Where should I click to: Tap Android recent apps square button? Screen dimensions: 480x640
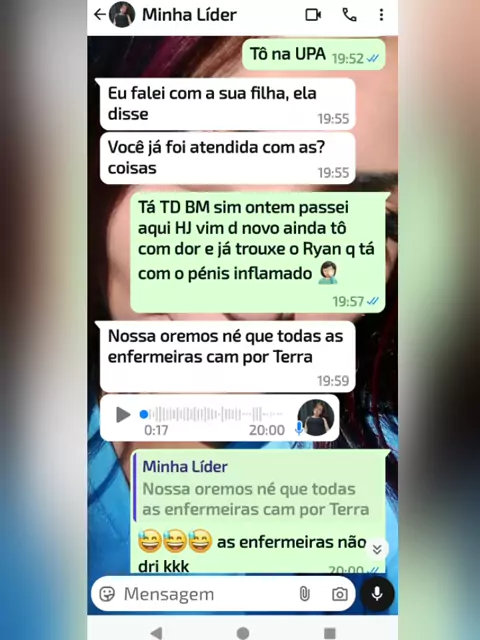coord(329,633)
